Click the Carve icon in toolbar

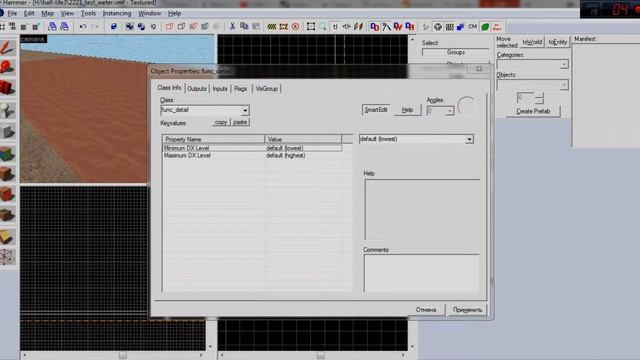[x=113, y=27]
